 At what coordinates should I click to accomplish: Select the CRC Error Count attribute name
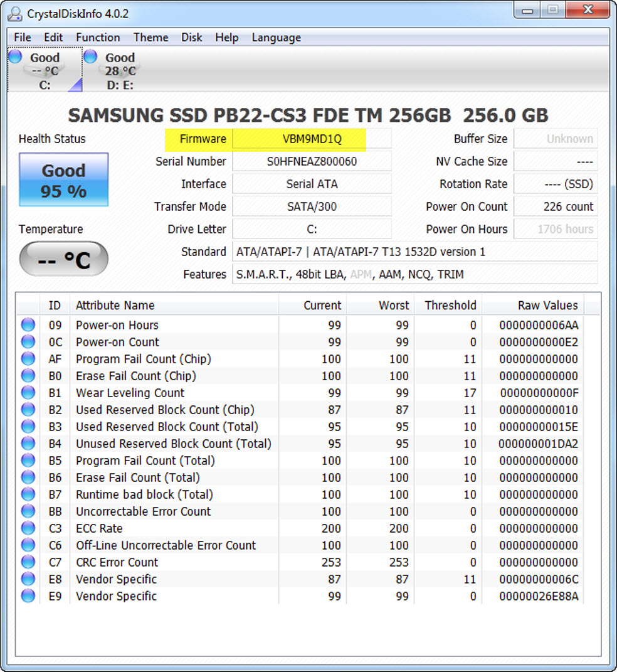click(x=117, y=562)
